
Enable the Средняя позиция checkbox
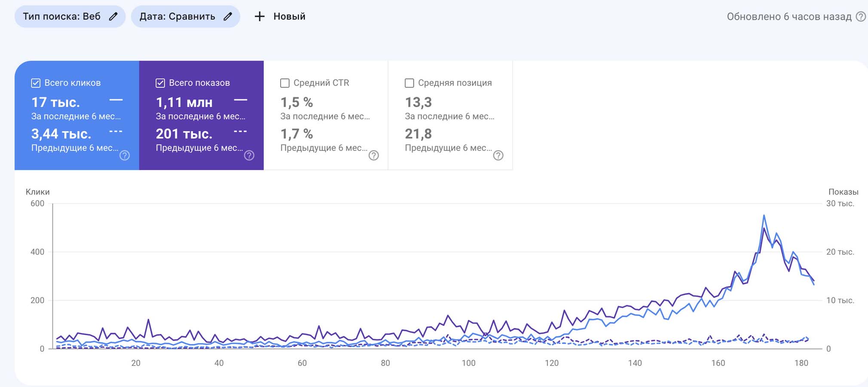pyautogui.click(x=410, y=83)
